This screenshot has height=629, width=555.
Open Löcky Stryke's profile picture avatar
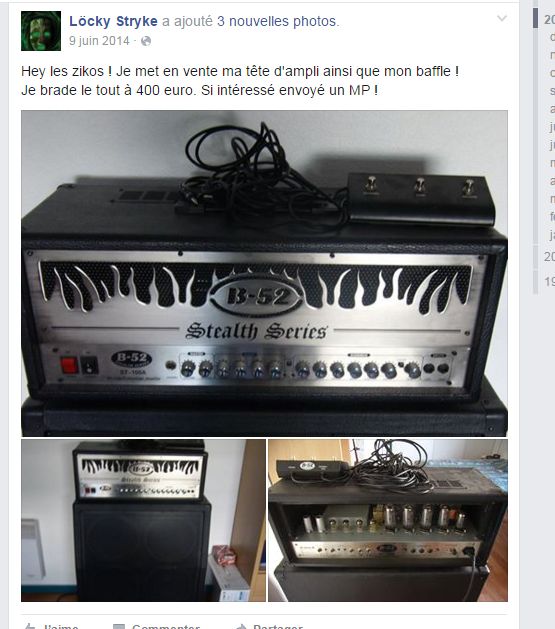pyautogui.click(x=41, y=31)
